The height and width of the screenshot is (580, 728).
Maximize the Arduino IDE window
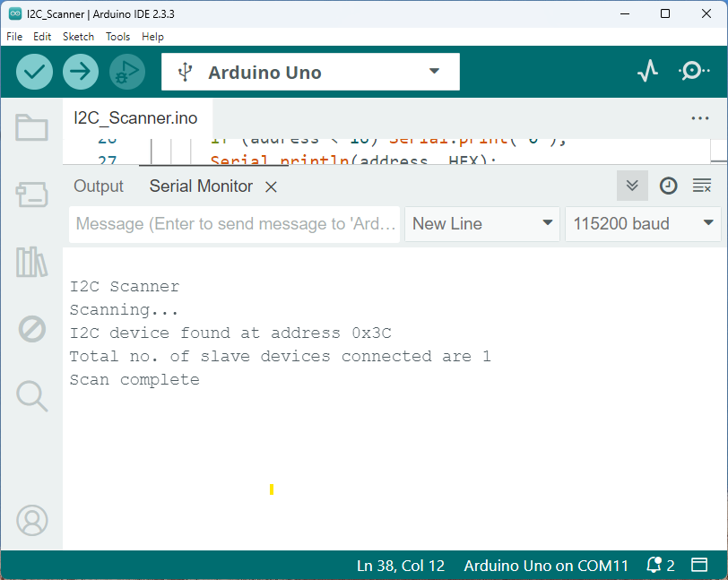(665, 14)
